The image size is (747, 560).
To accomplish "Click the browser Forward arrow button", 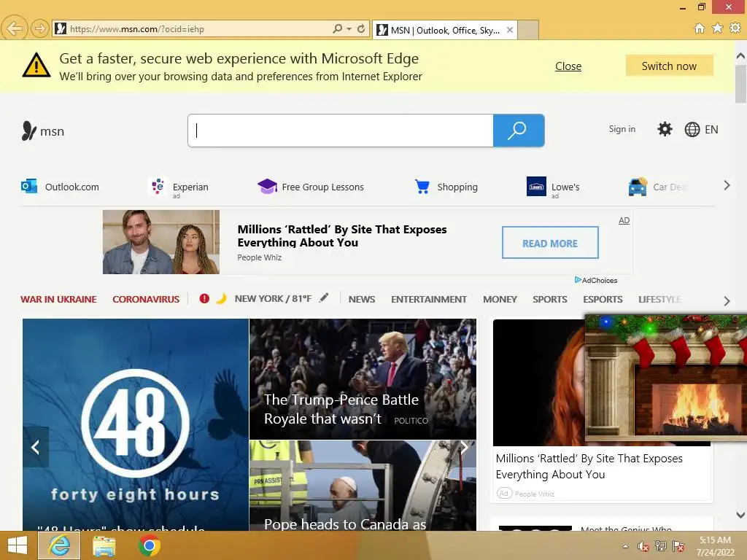I will click(x=40, y=28).
